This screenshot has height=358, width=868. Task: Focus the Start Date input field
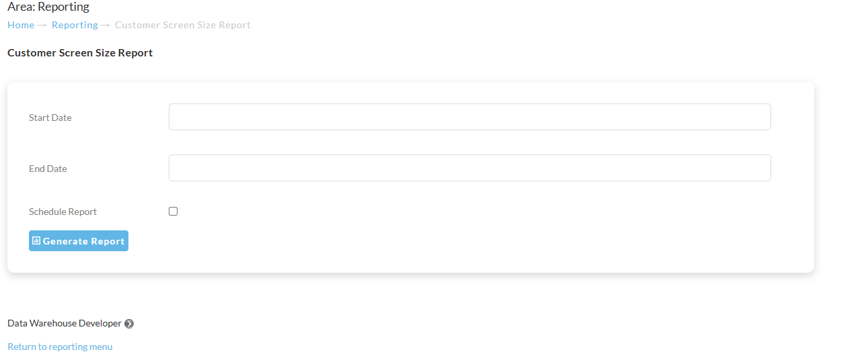tap(469, 117)
